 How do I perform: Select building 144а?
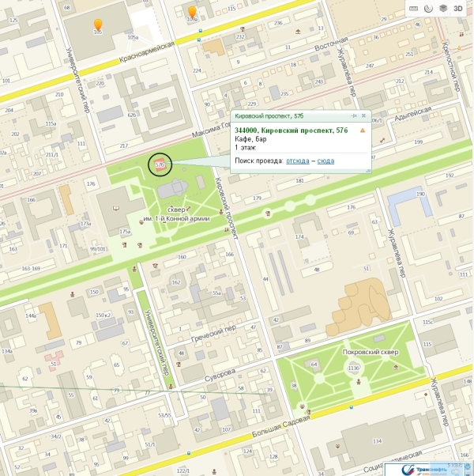31,315
